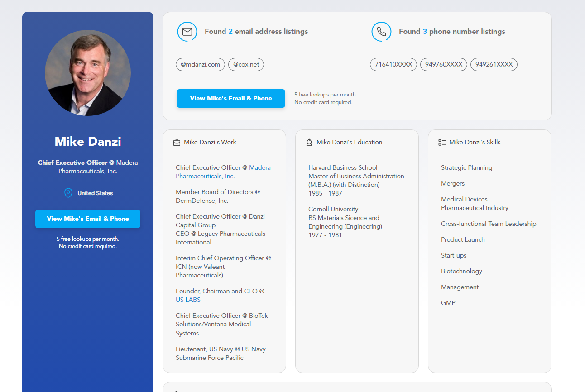Click "Found 2 email address listings" heading
The height and width of the screenshot is (392, 585).
[x=256, y=32]
